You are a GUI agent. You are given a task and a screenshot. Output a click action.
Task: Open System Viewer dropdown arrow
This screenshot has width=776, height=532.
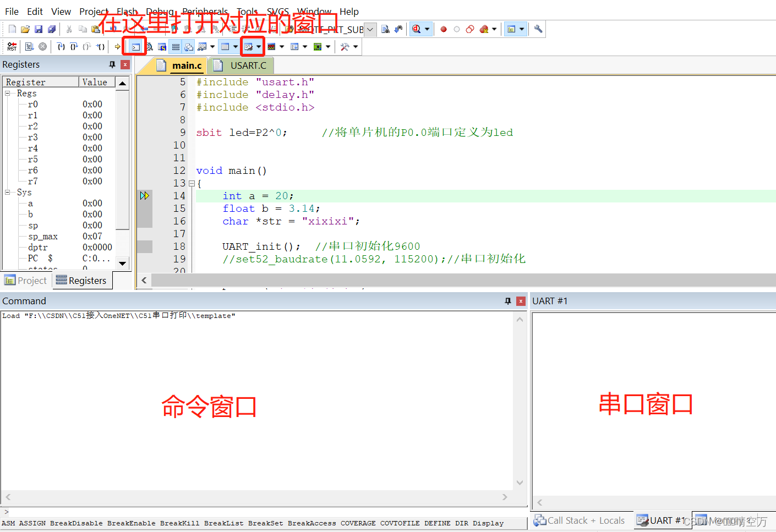point(328,47)
